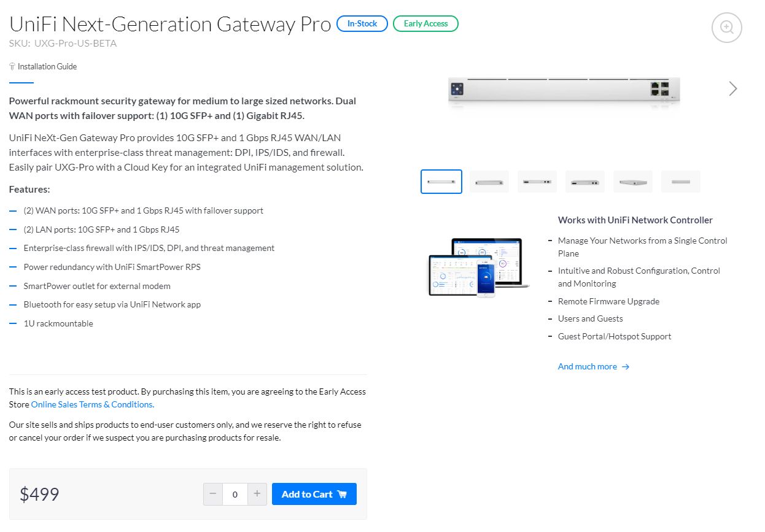Screen dimensions: 765x532
Task: Select the first highlighted product thumbnail
Action: pyautogui.click(x=441, y=181)
